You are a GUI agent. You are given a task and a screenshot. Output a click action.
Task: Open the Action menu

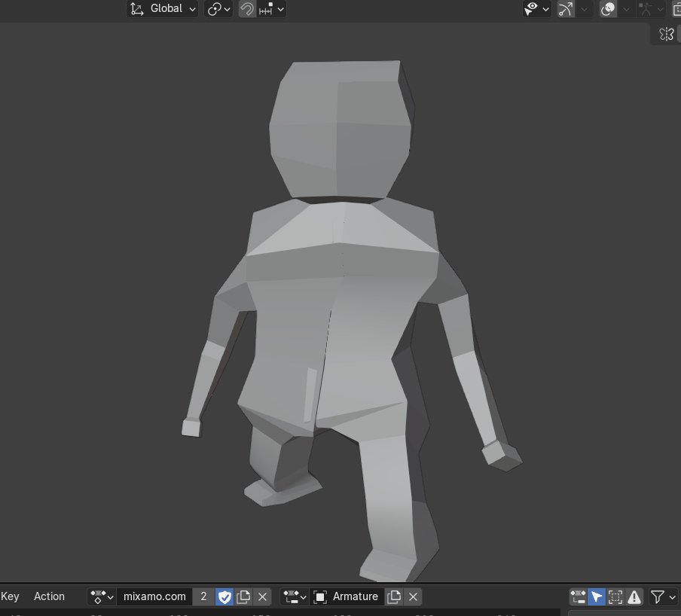point(49,596)
